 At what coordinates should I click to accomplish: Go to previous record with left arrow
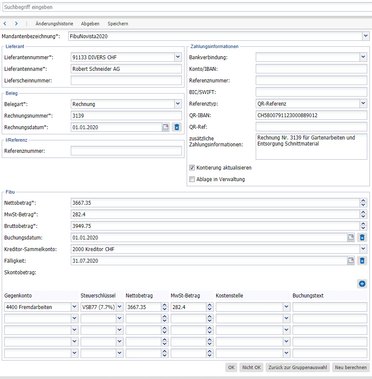click(5, 24)
